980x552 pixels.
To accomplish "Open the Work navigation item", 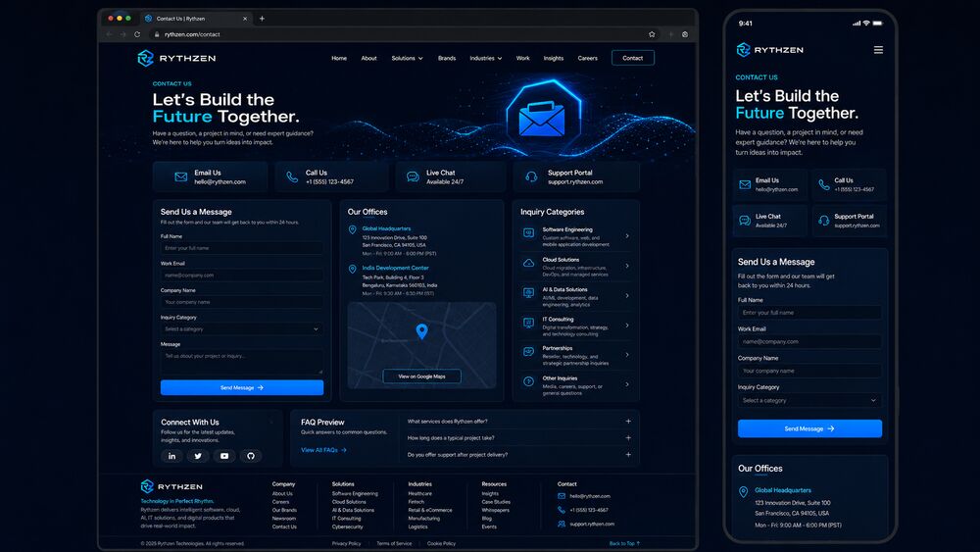I will pos(523,58).
